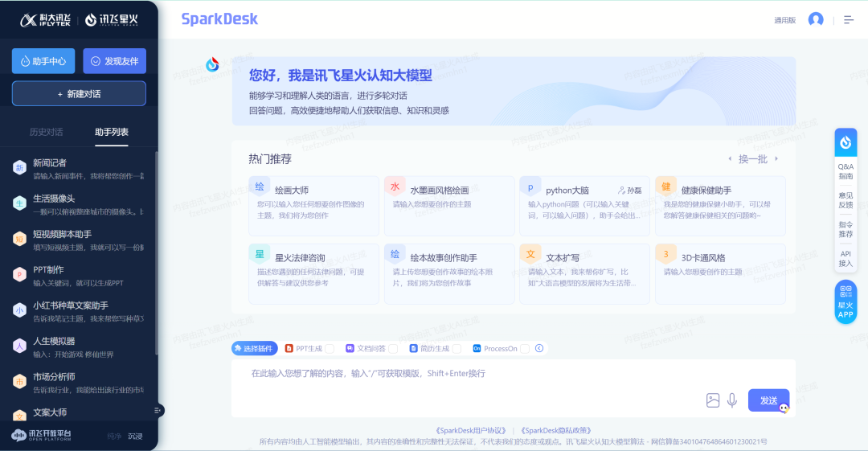Click the 热门推荐 section heading

click(x=270, y=159)
